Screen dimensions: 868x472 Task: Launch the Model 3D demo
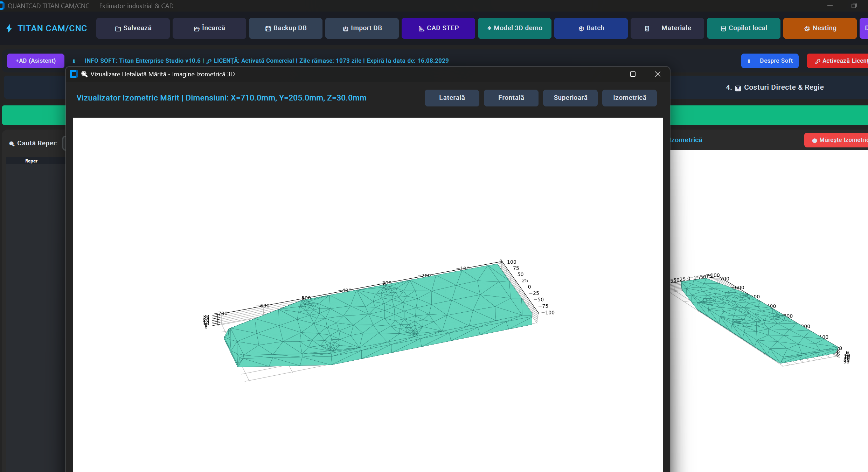[515, 28]
